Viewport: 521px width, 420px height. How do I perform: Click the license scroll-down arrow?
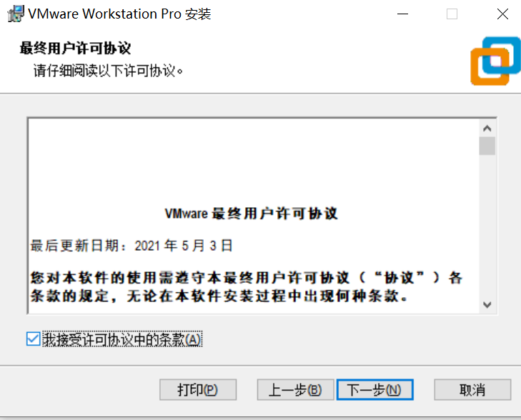(487, 304)
